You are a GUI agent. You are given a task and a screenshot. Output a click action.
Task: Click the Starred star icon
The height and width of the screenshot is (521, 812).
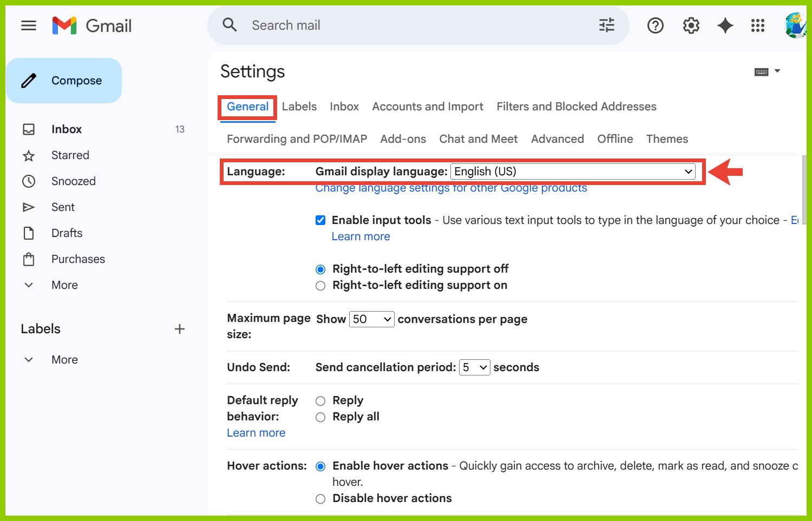(x=29, y=156)
